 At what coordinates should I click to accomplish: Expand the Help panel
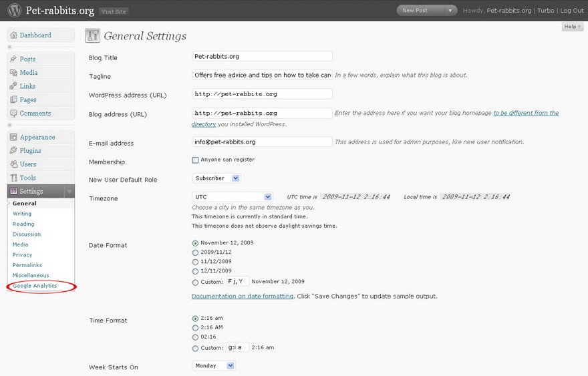(572, 27)
